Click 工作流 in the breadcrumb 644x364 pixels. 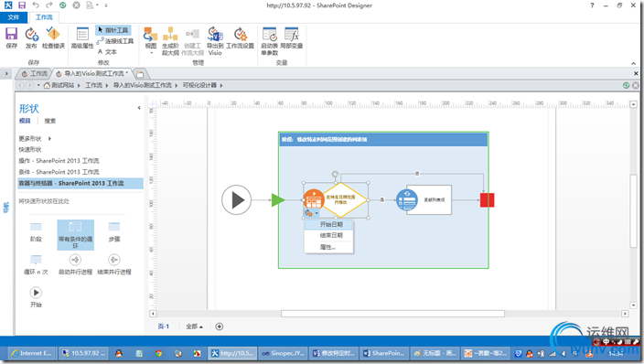[x=93, y=85]
